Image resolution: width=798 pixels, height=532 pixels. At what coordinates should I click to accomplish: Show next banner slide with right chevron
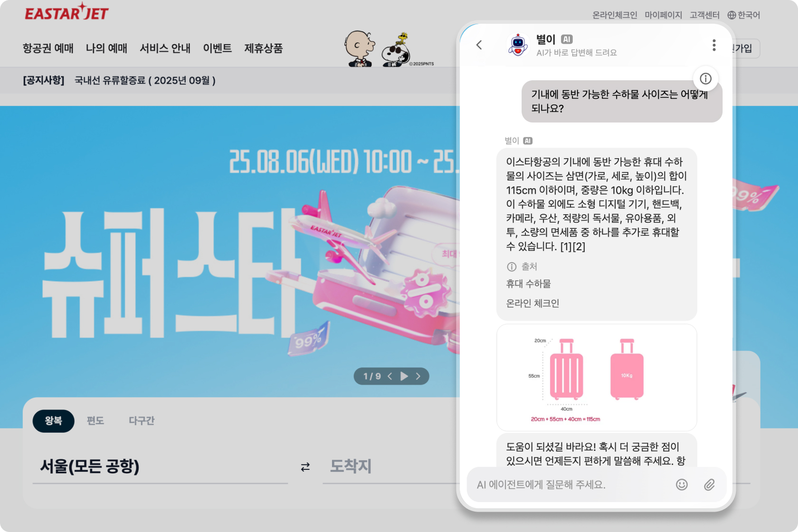point(418,376)
